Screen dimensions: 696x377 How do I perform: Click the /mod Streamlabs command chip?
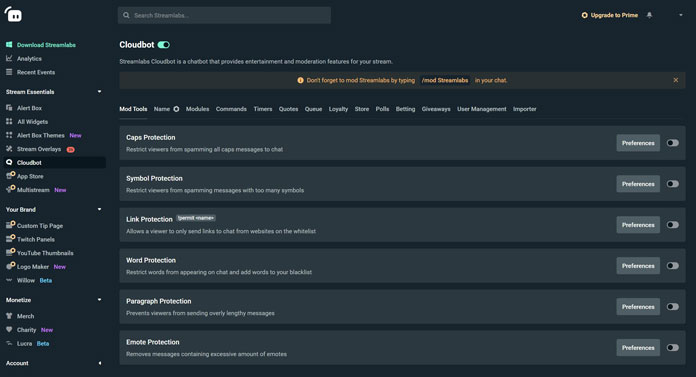coord(445,80)
